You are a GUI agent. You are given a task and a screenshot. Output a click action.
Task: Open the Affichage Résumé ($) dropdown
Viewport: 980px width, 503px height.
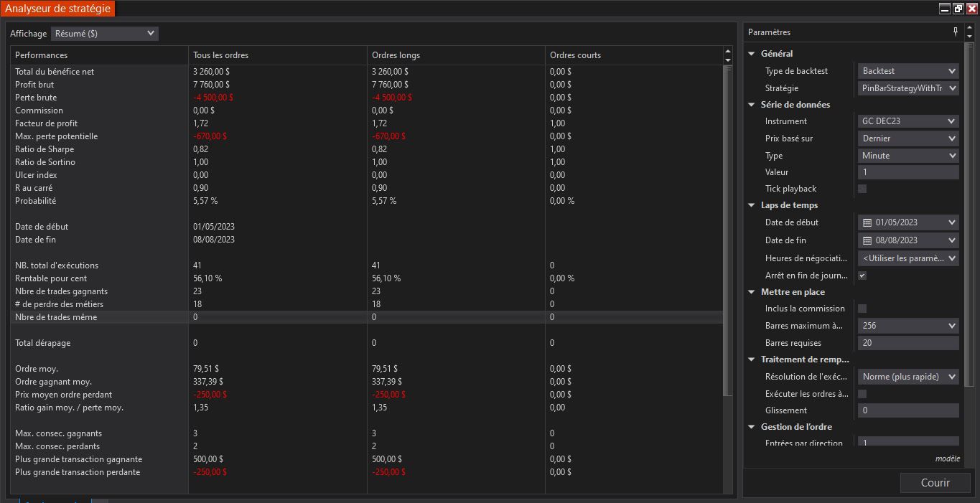pyautogui.click(x=105, y=34)
